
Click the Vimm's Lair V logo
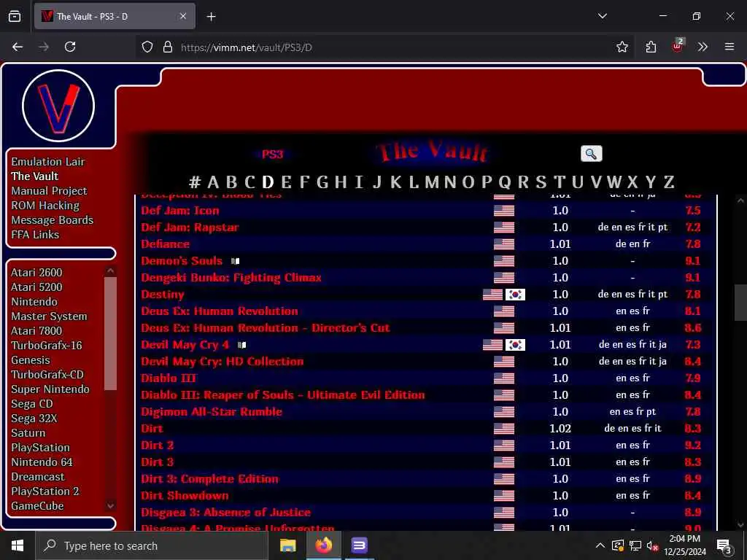pos(58,106)
